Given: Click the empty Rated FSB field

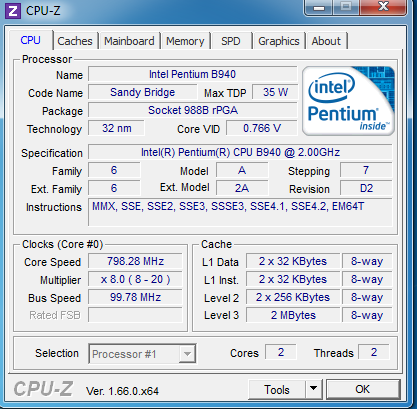Looking at the screenshot, I should point(135,315).
